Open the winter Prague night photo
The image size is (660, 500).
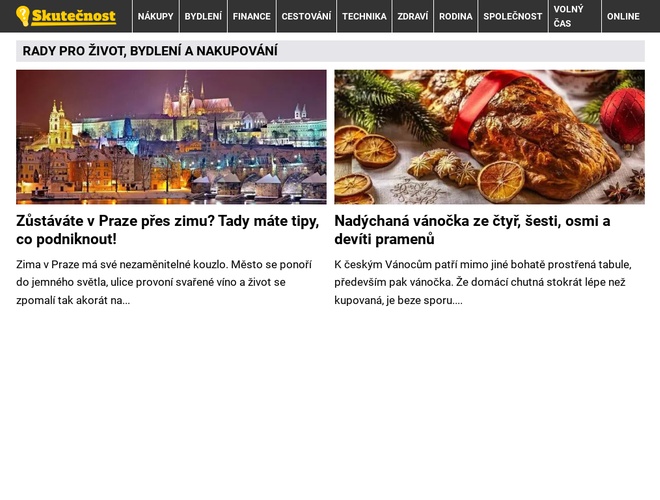pos(171,137)
